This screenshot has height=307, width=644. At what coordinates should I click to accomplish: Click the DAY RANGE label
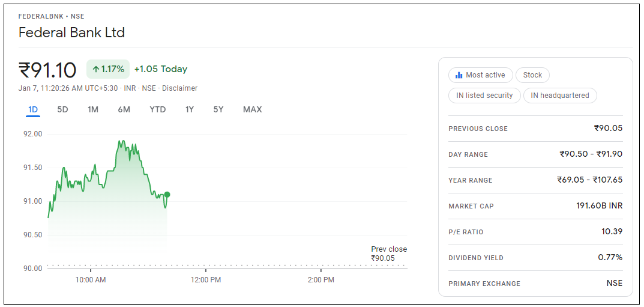pyautogui.click(x=468, y=154)
